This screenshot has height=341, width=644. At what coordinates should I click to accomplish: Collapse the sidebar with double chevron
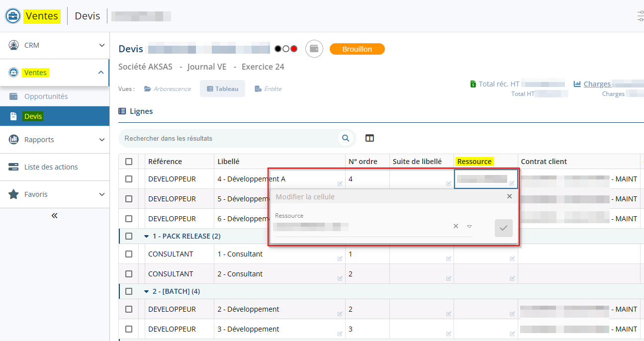55,216
